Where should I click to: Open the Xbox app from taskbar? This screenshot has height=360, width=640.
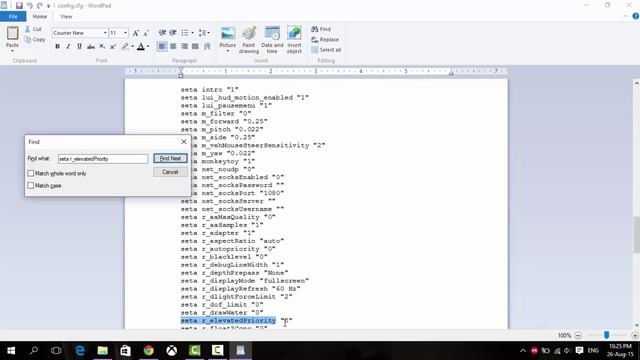click(x=171, y=351)
